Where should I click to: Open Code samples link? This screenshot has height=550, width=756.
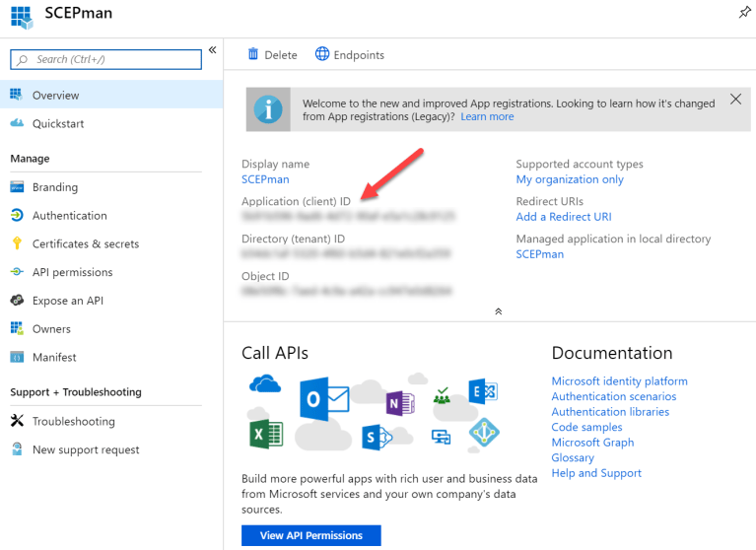click(x=586, y=427)
